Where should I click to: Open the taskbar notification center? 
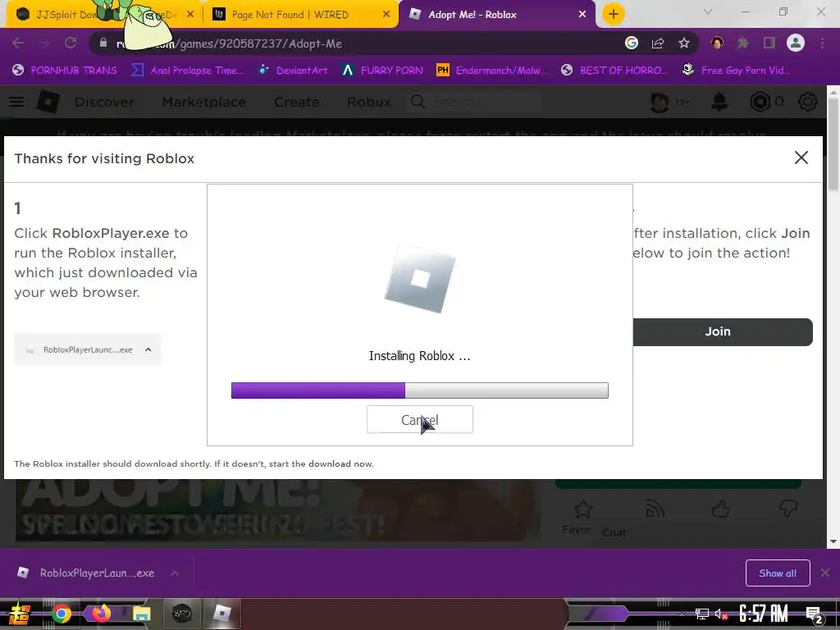815,614
